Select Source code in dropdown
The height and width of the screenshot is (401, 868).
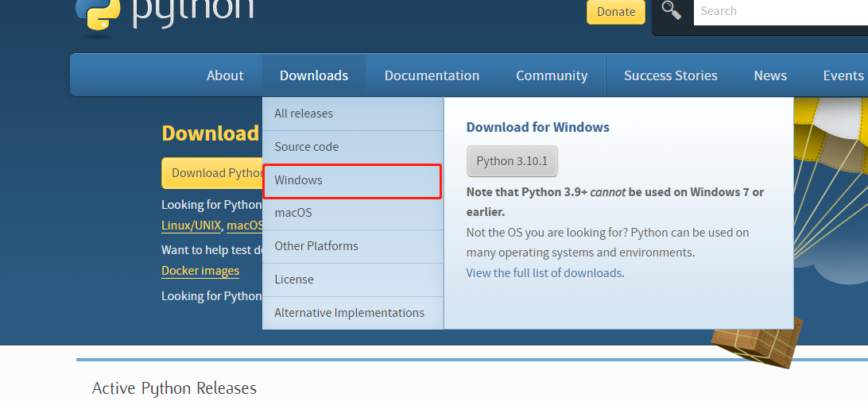click(307, 147)
